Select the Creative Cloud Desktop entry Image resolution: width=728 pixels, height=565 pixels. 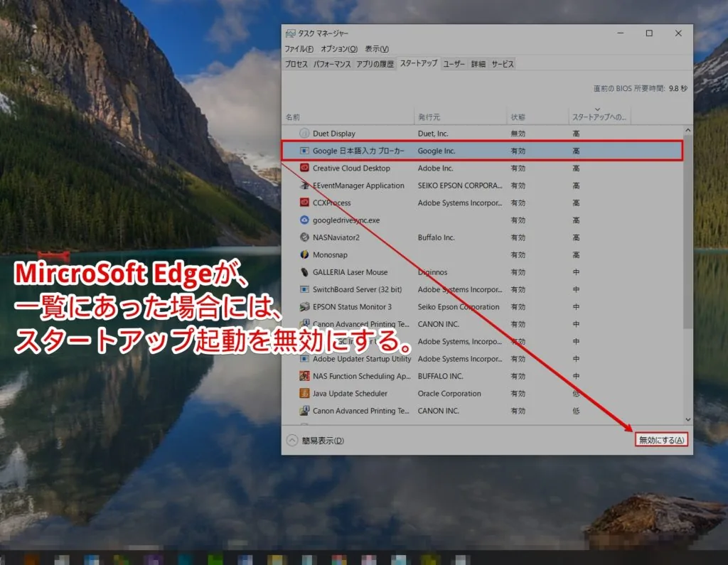(351, 168)
